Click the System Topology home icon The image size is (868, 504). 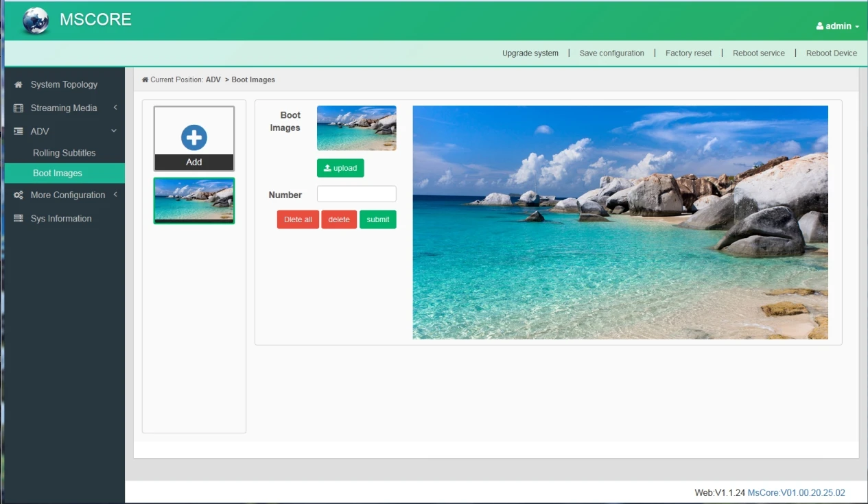[x=19, y=84]
